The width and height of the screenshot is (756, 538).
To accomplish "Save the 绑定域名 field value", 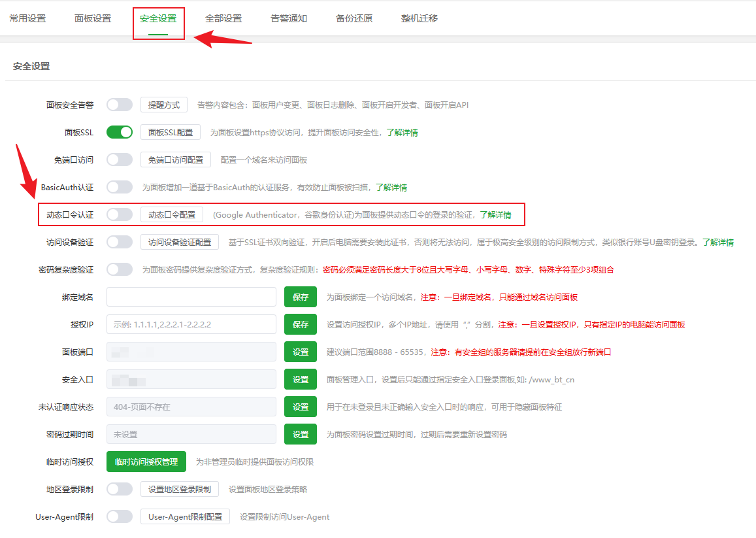I will [301, 297].
